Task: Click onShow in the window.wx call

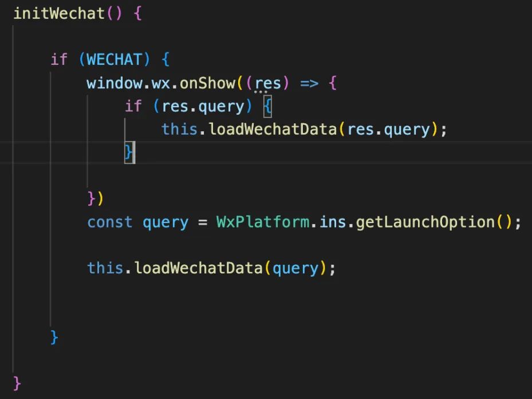Action: click(x=207, y=83)
